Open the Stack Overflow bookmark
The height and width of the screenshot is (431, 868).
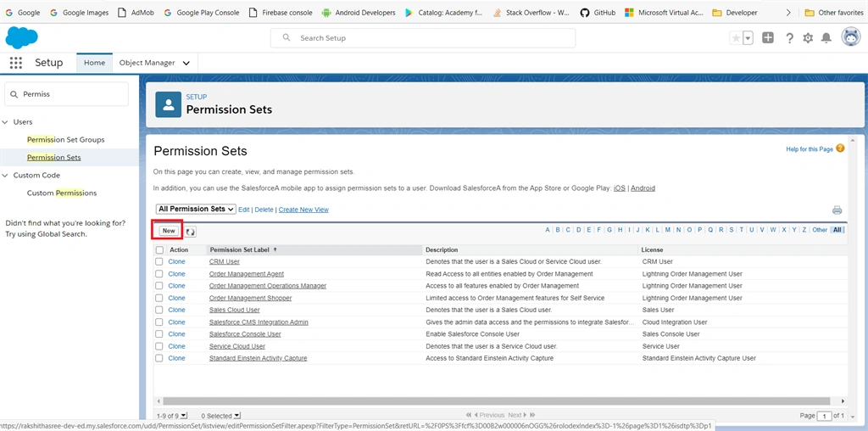point(531,12)
